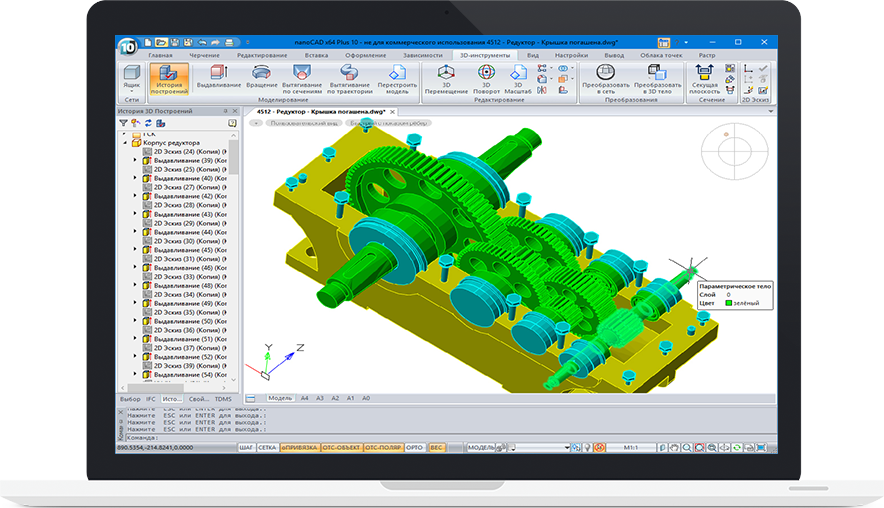Select Вытягивание по сечениям loft tool

(302, 79)
